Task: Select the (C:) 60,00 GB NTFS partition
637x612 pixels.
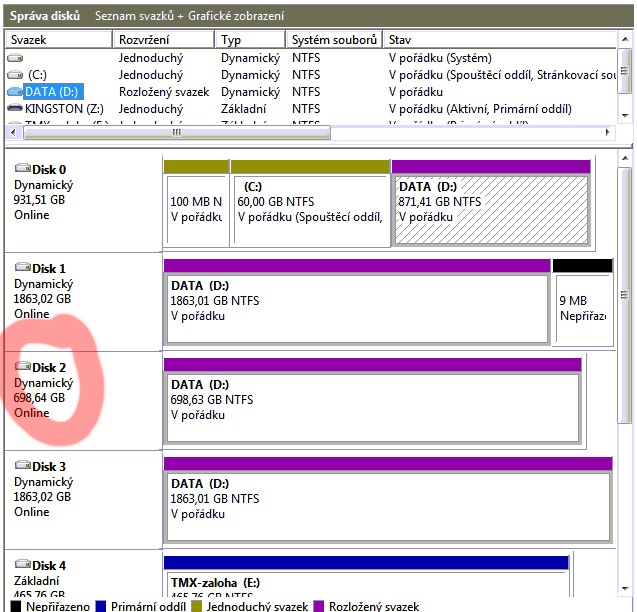Action: point(310,210)
